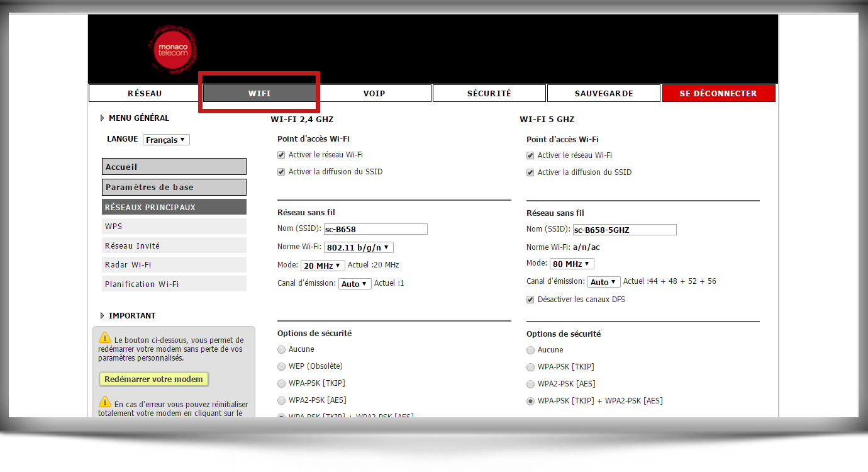Switch to the SAUVEGARDE tab
This screenshot has width=868, height=472.
[604, 93]
